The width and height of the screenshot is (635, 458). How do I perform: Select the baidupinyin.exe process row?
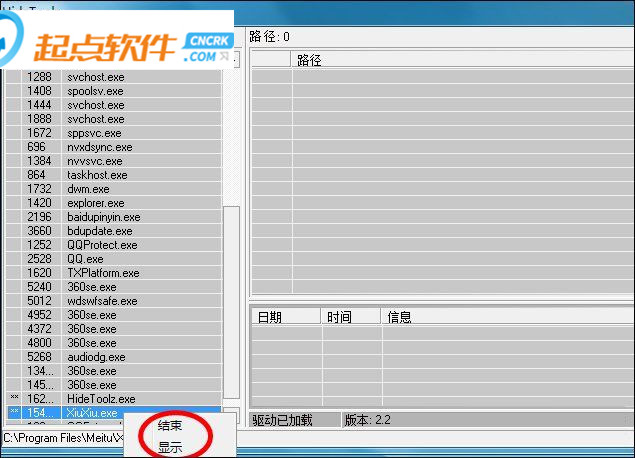[x=114, y=217]
